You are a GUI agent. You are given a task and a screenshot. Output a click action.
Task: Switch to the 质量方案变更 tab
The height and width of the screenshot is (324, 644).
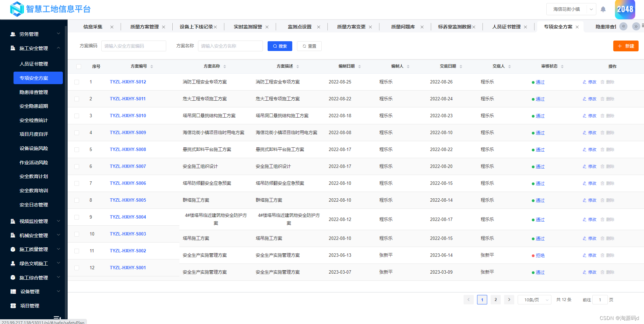pyautogui.click(x=351, y=27)
